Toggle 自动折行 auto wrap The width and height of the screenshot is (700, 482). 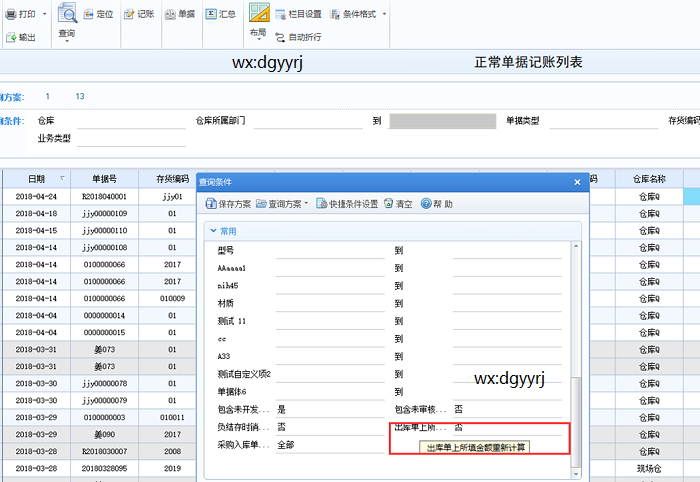click(x=298, y=37)
